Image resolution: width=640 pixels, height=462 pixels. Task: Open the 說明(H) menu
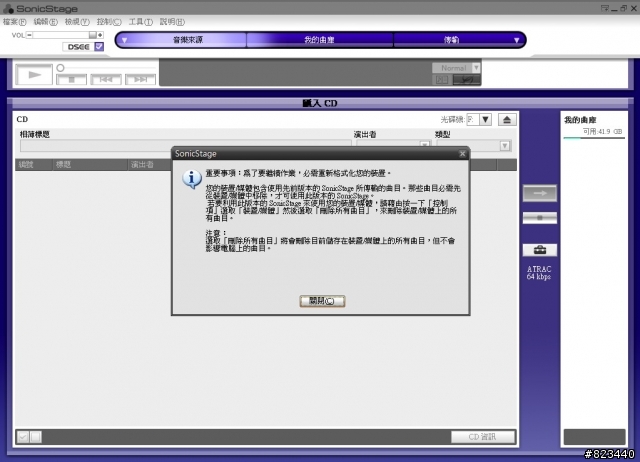pyautogui.click(x=172, y=22)
